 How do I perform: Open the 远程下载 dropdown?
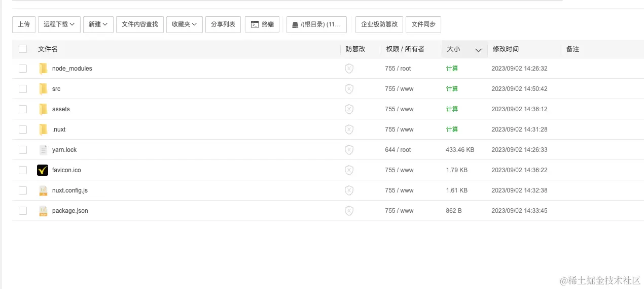tap(59, 24)
